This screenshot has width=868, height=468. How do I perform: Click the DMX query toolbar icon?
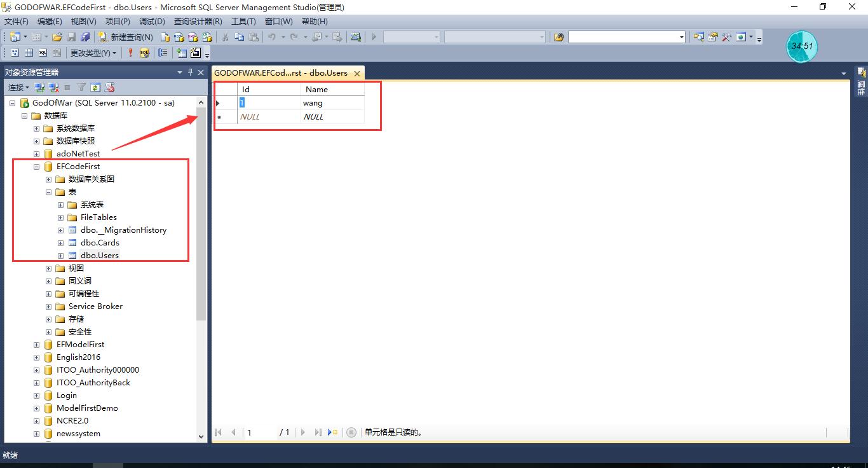pyautogui.click(x=193, y=37)
